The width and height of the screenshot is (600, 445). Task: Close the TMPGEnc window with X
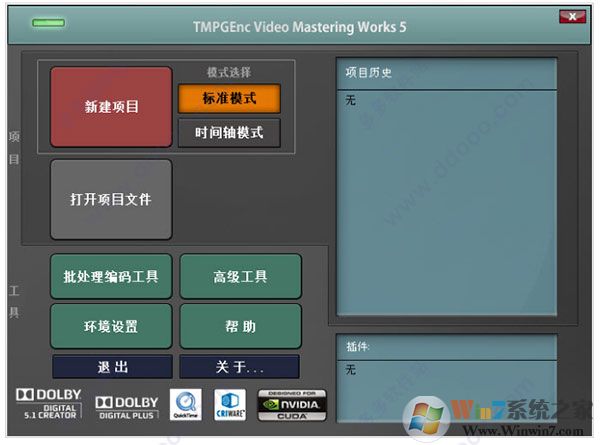(x=572, y=17)
